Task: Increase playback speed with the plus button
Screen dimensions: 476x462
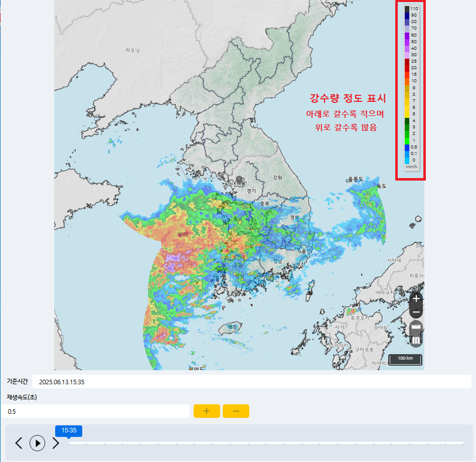Action: 207,411
